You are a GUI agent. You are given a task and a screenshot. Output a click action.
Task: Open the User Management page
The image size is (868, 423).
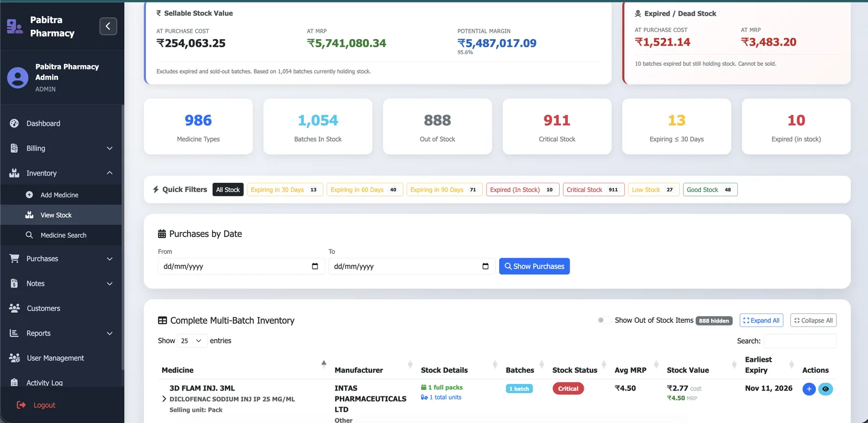tap(61, 358)
